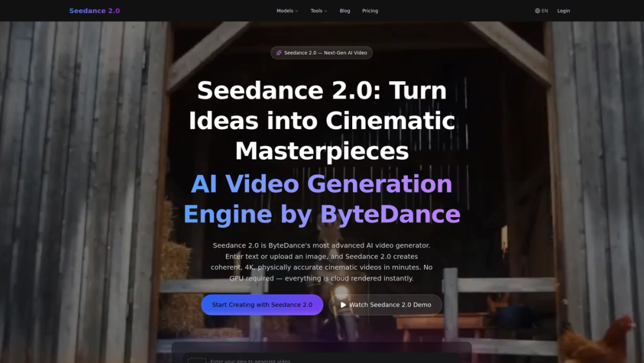Click the Next-Gen AI Video badge
This screenshot has width=644, height=363.
[x=321, y=53]
